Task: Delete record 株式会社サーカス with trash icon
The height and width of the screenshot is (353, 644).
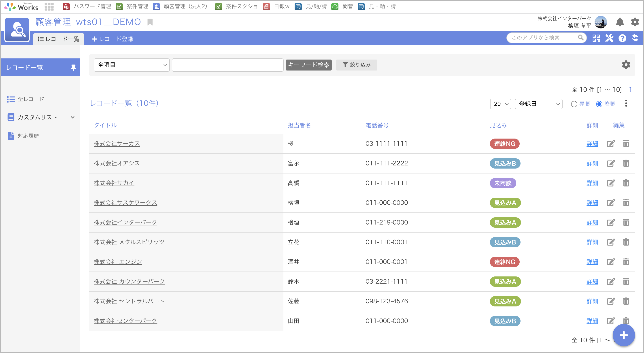Action: 626,144
